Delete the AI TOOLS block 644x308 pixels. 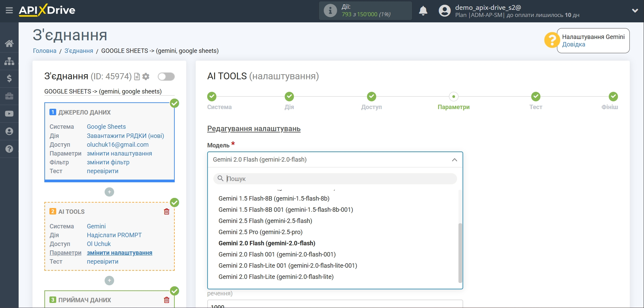coord(167,212)
